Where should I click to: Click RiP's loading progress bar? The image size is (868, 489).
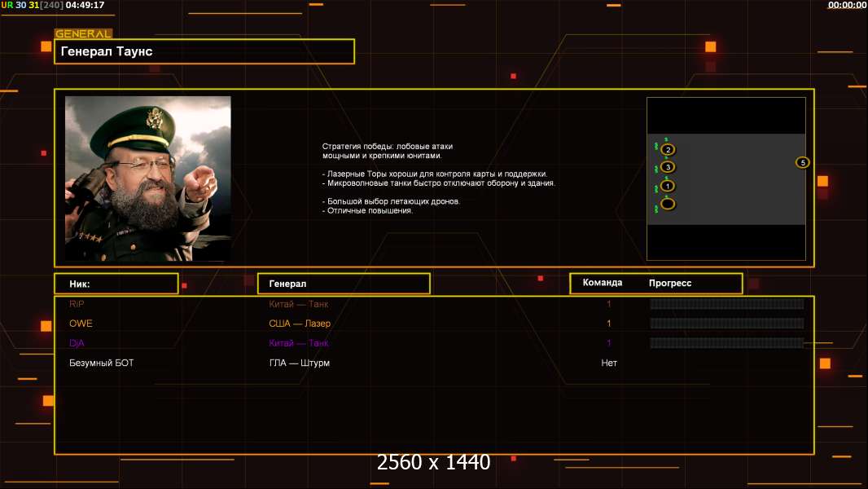click(x=727, y=303)
